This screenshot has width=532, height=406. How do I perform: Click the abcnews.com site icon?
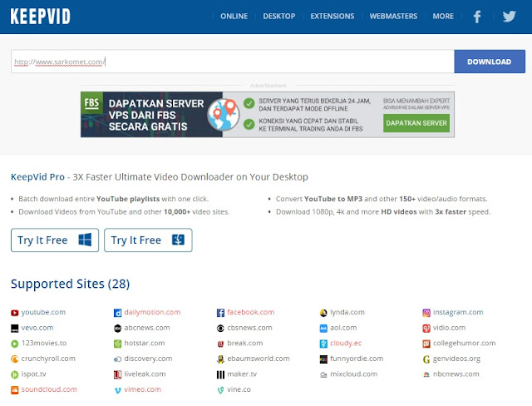point(117,329)
